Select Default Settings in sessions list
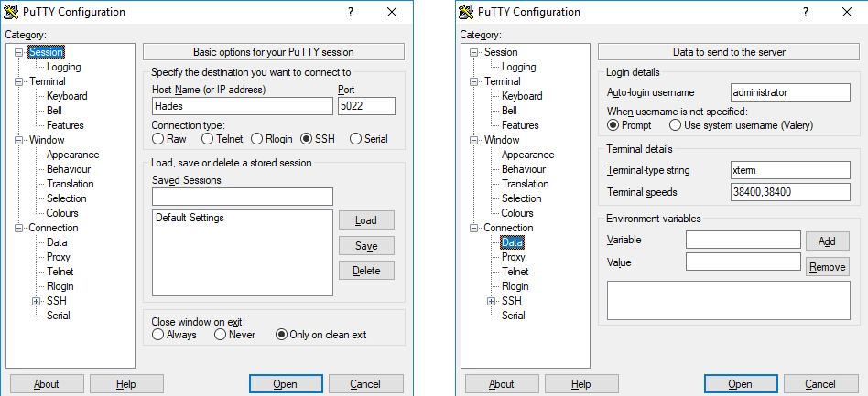The width and height of the screenshot is (868, 396). tap(190, 218)
